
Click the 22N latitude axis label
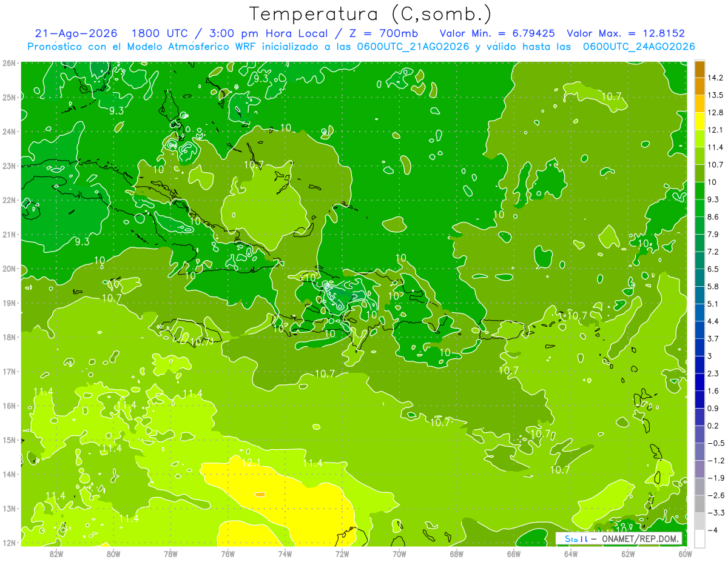click(9, 200)
